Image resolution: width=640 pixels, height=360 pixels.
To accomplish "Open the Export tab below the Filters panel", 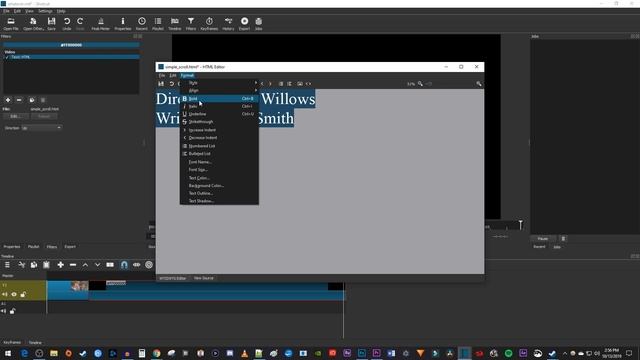I will tap(70, 247).
